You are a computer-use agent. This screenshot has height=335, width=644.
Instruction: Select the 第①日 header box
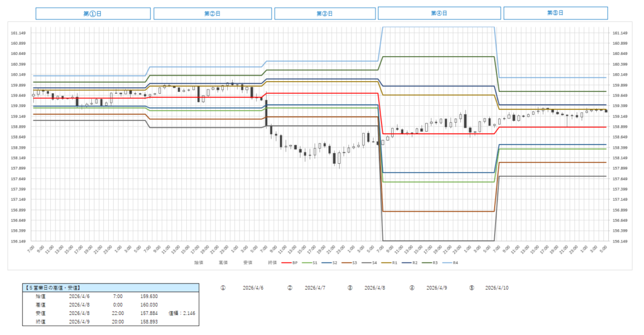(92, 13)
